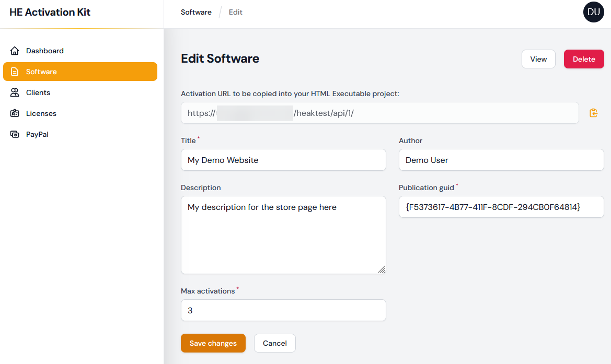Click the PayPal wallet icon
This screenshot has height=364, width=611.
point(15,134)
